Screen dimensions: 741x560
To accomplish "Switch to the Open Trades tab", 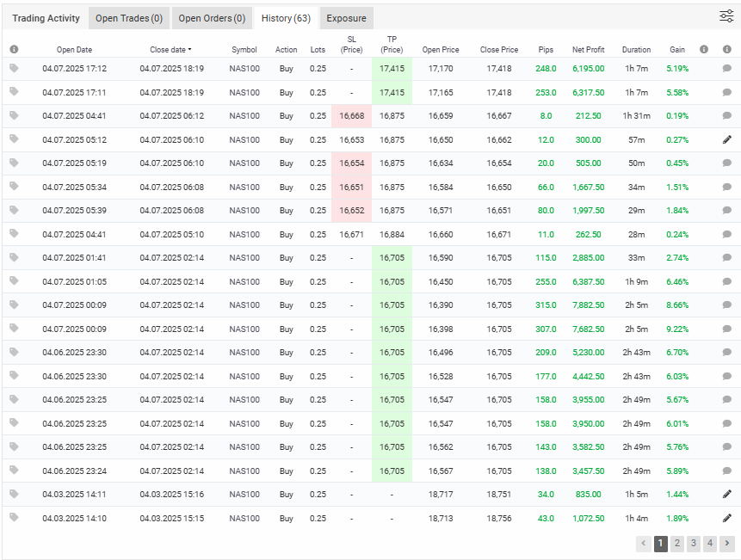I will point(128,18).
